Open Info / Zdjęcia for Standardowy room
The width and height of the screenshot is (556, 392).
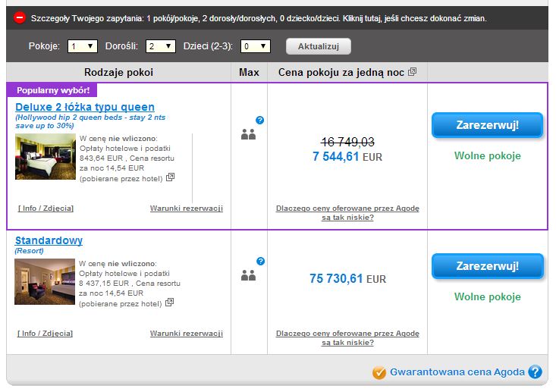(x=45, y=334)
